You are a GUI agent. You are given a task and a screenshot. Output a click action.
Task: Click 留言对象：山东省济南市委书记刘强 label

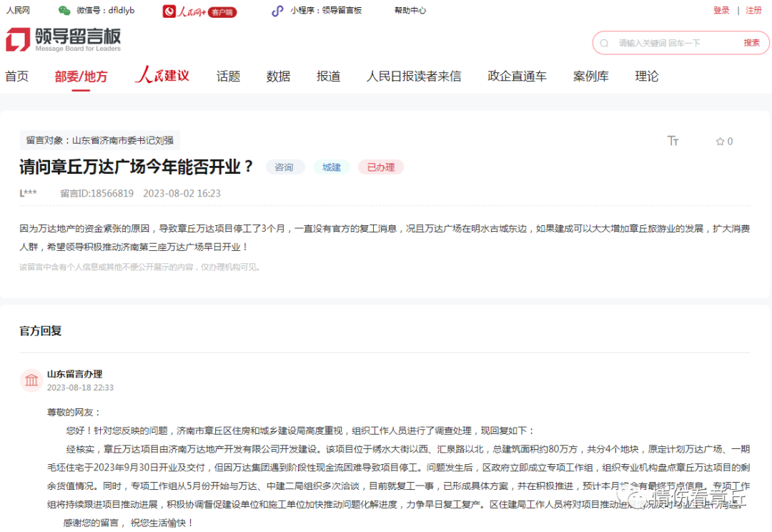click(100, 140)
